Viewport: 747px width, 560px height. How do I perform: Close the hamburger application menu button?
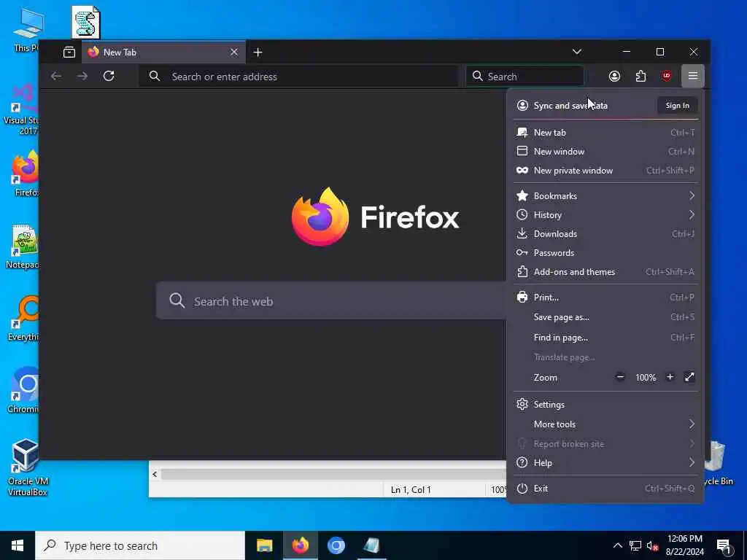coord(693,76)
